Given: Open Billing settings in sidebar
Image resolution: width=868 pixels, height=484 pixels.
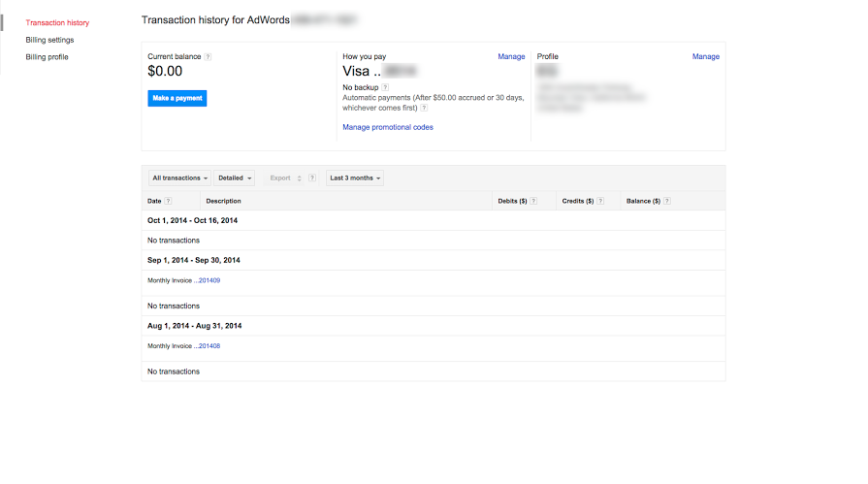Looking at the screenshot, I should 49,40.
